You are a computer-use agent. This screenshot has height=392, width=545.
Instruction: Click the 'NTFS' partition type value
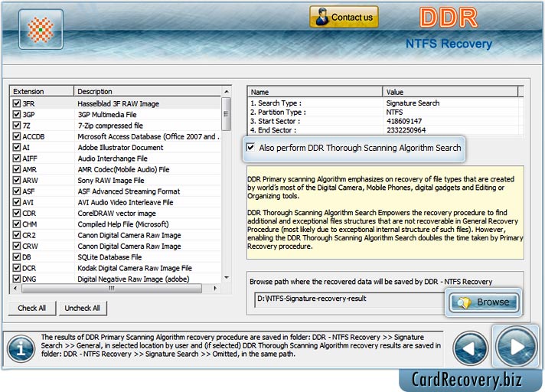click(x=394, y=112)
